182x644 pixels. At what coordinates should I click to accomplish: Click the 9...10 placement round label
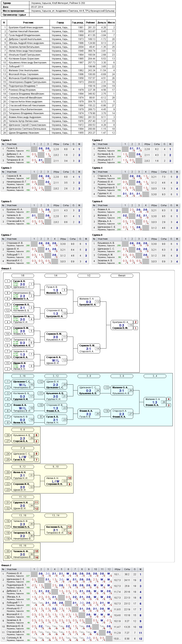tap(56, 467)
